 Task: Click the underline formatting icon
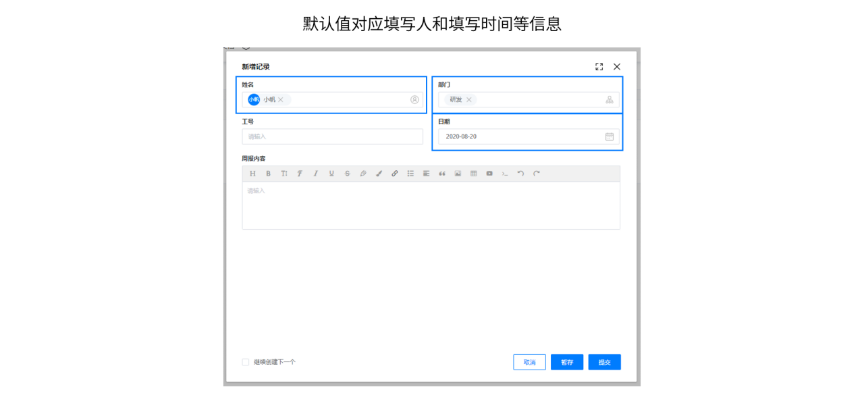[x=332, y=173]
